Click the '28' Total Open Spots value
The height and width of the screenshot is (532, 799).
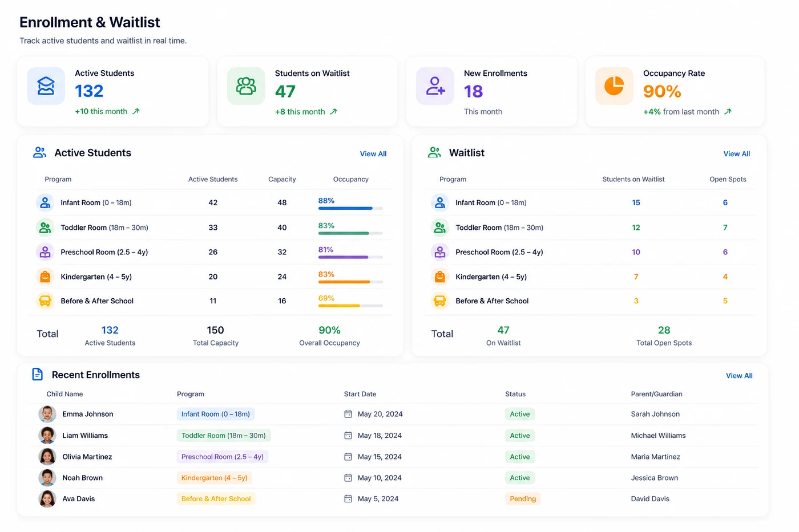point(664,330)
